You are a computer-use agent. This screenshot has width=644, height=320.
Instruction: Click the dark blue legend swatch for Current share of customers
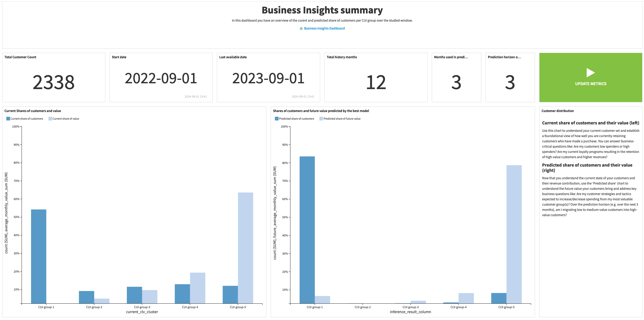8,119
